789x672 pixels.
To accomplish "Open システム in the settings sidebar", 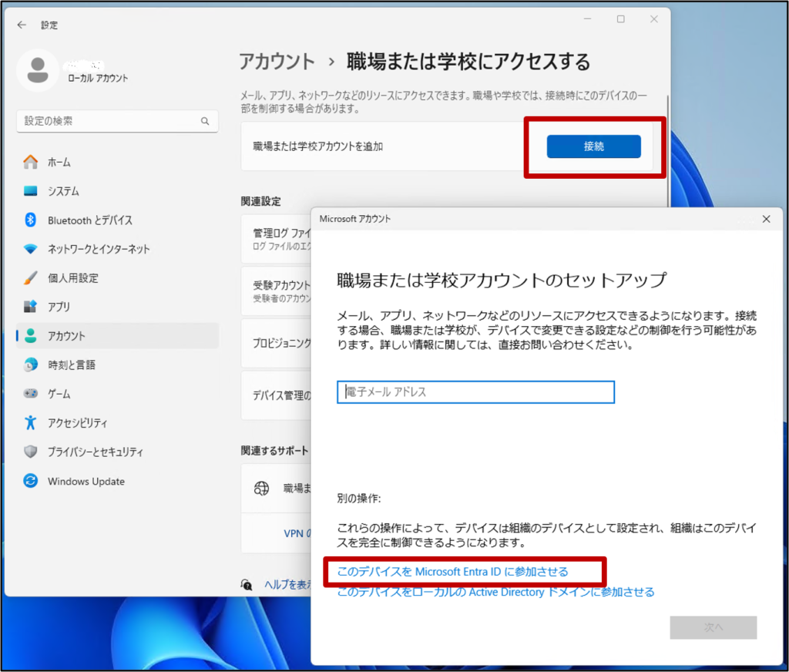I will 117,191.
